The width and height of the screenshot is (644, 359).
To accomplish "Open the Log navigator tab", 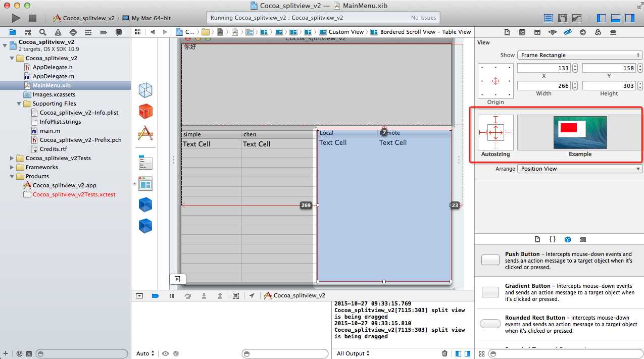I will [119, 32].
